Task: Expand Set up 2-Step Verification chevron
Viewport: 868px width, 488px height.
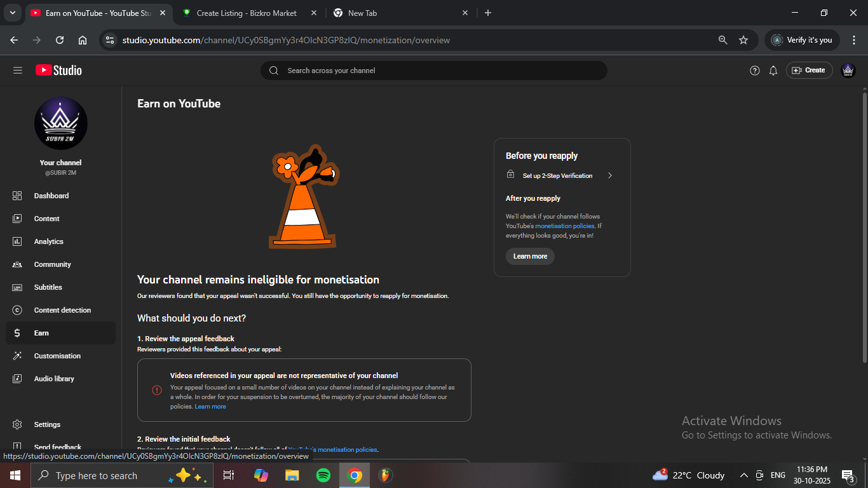Action: click(x=609, y=176)
